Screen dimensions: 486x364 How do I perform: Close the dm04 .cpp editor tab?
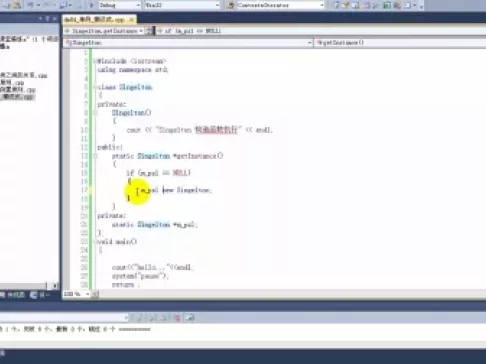132,20
